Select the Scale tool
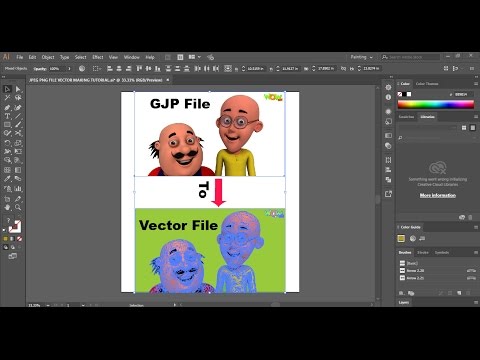Screen dimensions: 480x360 (18, 143)
